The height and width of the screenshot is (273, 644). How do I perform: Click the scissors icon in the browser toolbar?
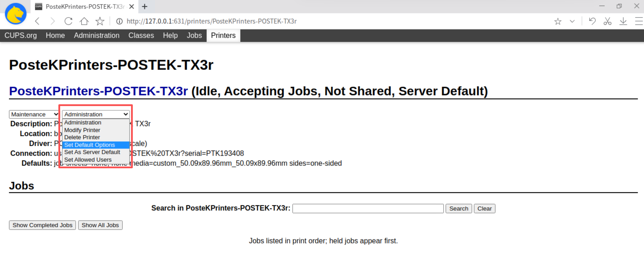(607, 21)
